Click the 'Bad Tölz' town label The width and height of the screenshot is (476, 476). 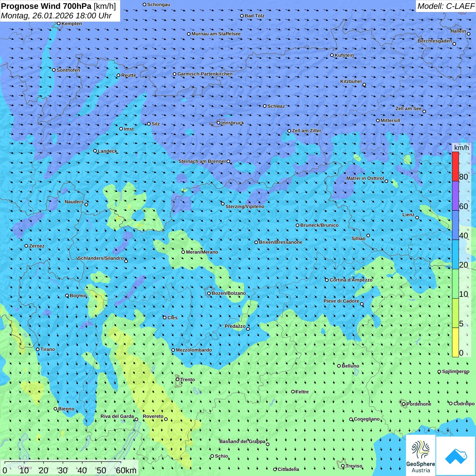coord(254,16)
